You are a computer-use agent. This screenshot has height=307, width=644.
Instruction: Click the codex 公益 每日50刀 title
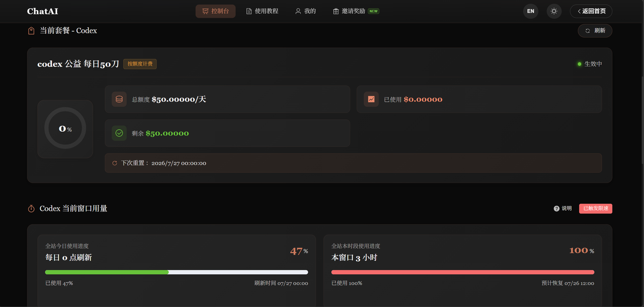coord(78,64)
